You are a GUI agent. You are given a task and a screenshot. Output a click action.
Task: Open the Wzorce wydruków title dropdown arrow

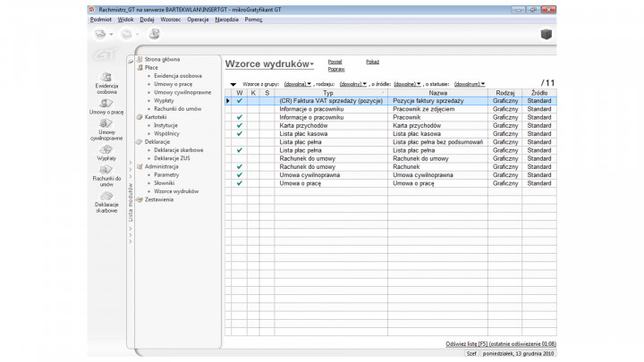click(x=312, y=65)
